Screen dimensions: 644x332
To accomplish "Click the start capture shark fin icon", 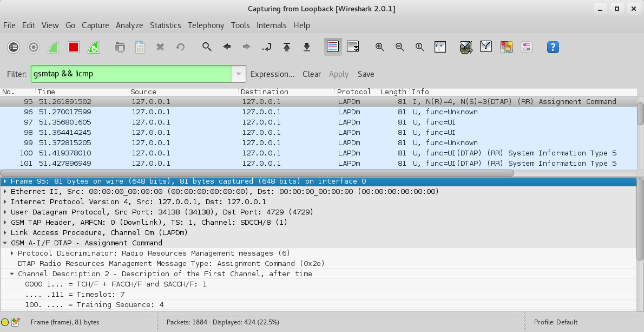I will [54, 47].
